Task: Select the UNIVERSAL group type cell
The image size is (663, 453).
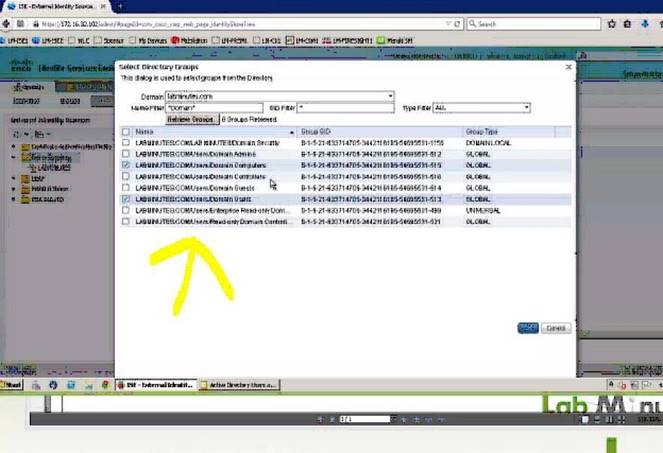Action: click(x=483, y=210)
